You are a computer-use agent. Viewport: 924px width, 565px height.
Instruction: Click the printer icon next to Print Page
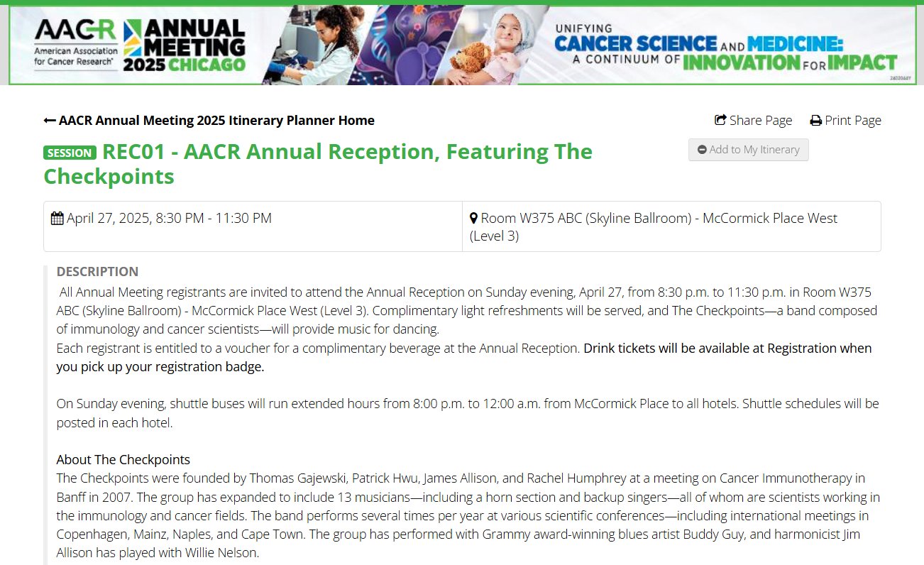pyautogui.click(x=816, y=121)
